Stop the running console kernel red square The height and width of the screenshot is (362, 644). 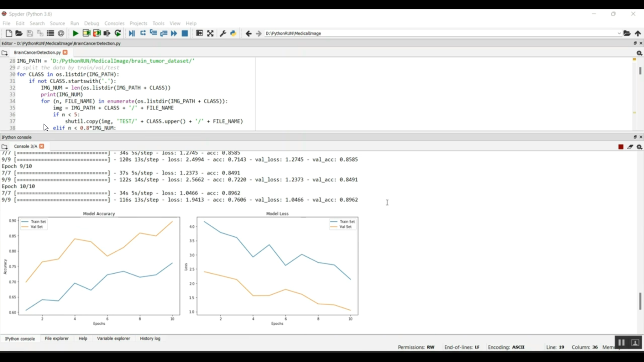click(621, 147)
